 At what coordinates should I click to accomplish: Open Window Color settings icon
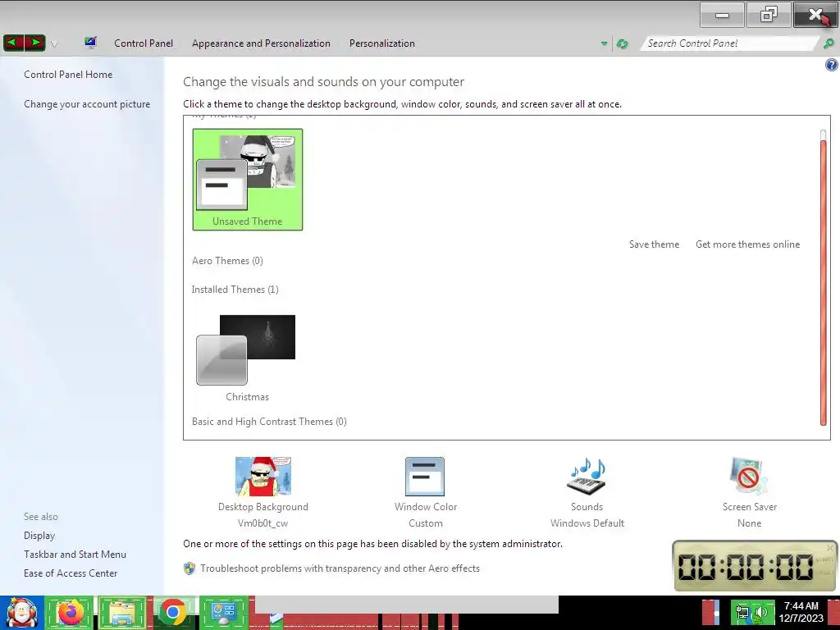[x=425, y=477]
